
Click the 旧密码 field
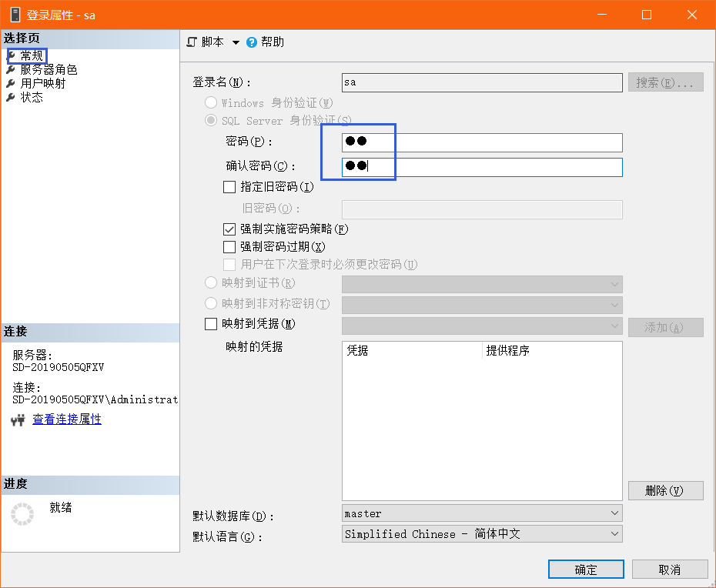click(482, 209)
